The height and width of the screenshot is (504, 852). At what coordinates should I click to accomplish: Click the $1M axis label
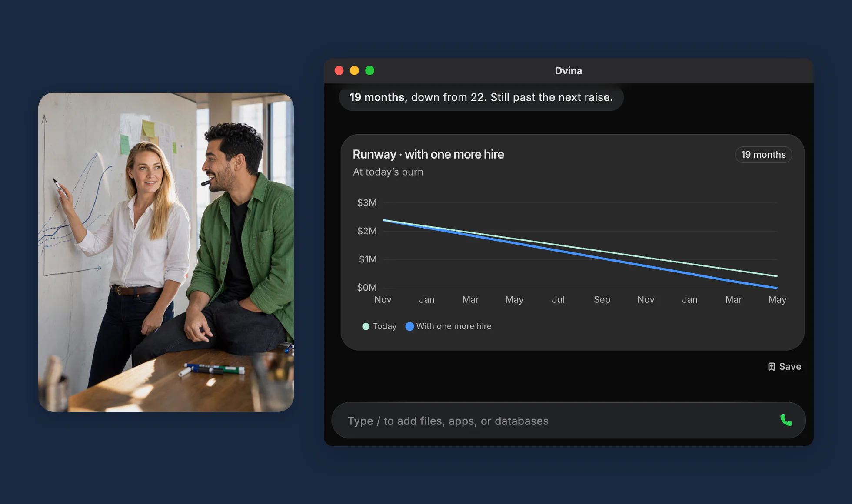[368, 259]
